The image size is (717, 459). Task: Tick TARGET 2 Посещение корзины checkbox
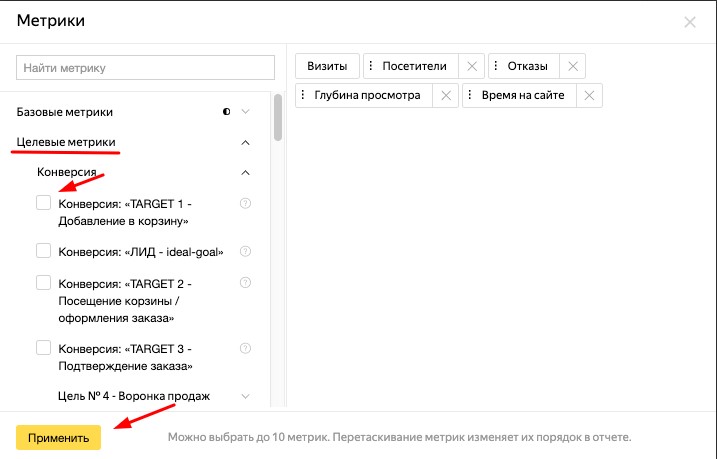click(x=43, y=283)
